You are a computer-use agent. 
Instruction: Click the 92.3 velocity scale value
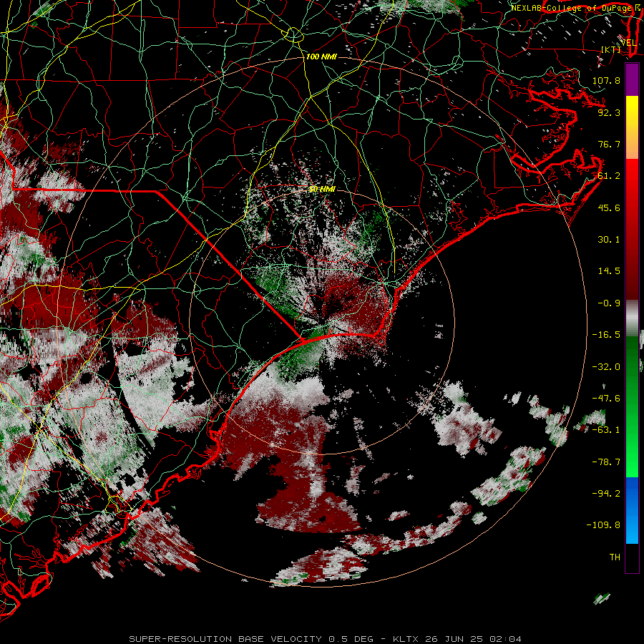point(609,112)
